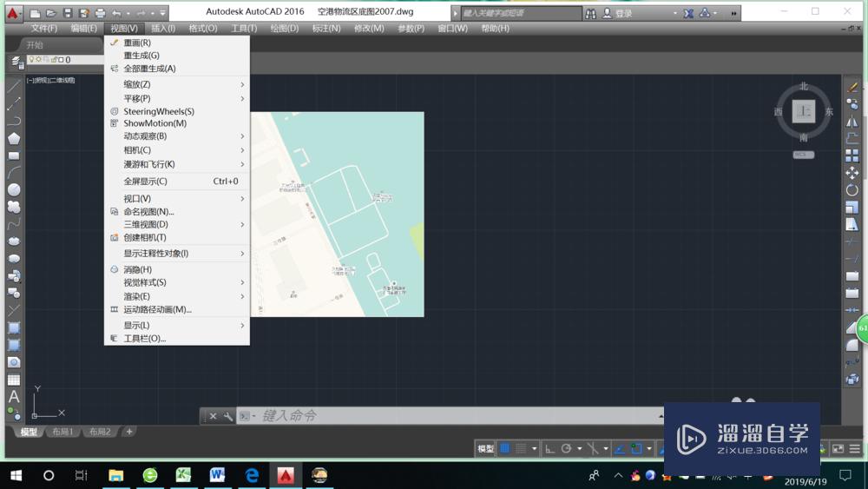Select the Polygon draw tool
The width and height of the screenshot is (868, 489).
tap(14, 138)
